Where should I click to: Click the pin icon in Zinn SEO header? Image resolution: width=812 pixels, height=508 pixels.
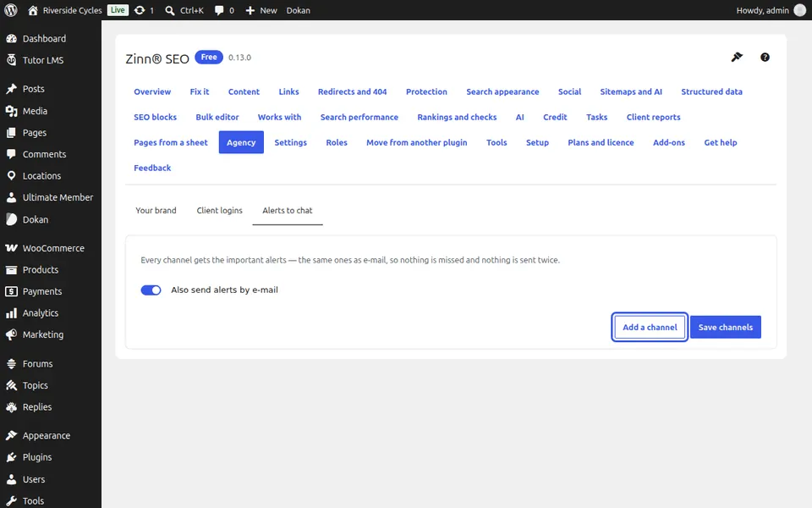click(737, 57)
